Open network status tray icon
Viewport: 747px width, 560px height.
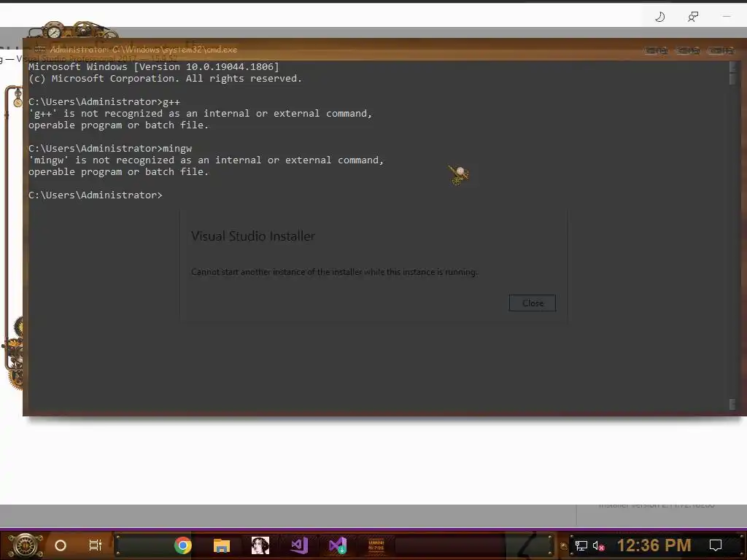click(581, 545)
